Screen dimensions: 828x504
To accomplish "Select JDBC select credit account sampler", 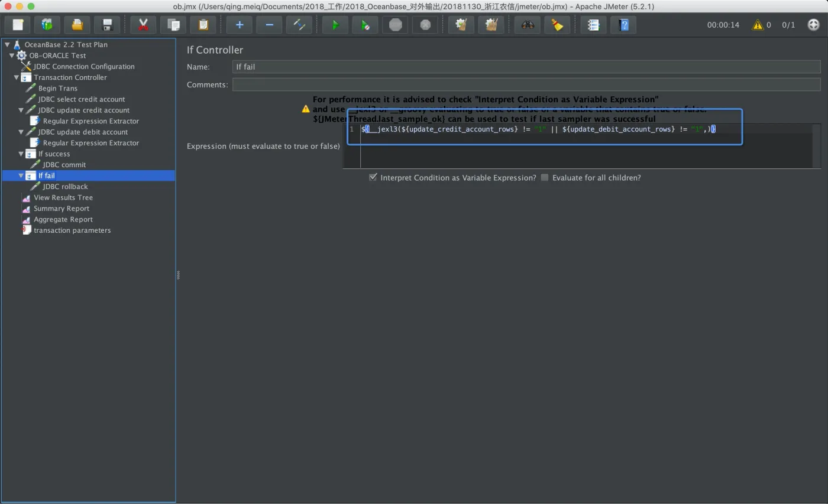I will [82, 99].
